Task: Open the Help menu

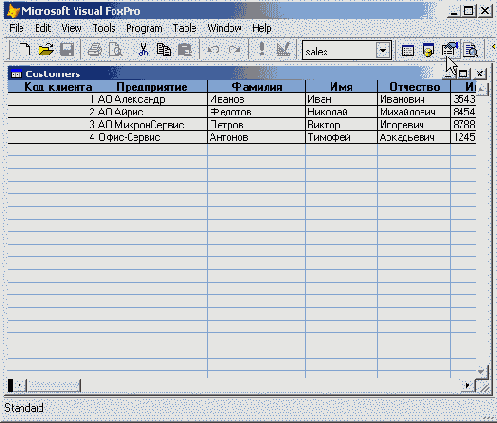Action: (x=262, y=28)
